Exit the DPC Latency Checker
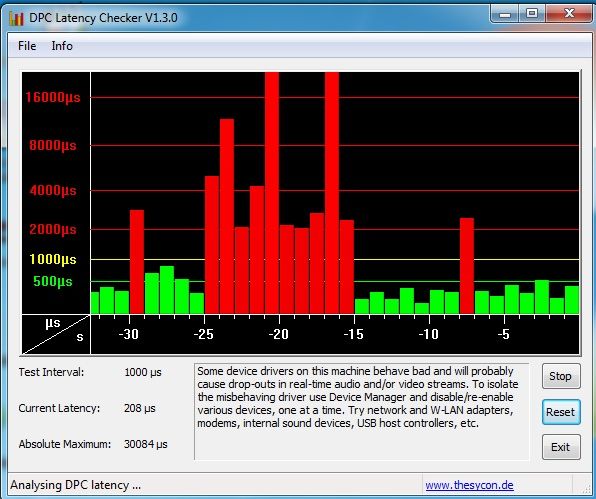Image resolution: width=596 pixels, height=499 pixels. click(x=561, y=447)
